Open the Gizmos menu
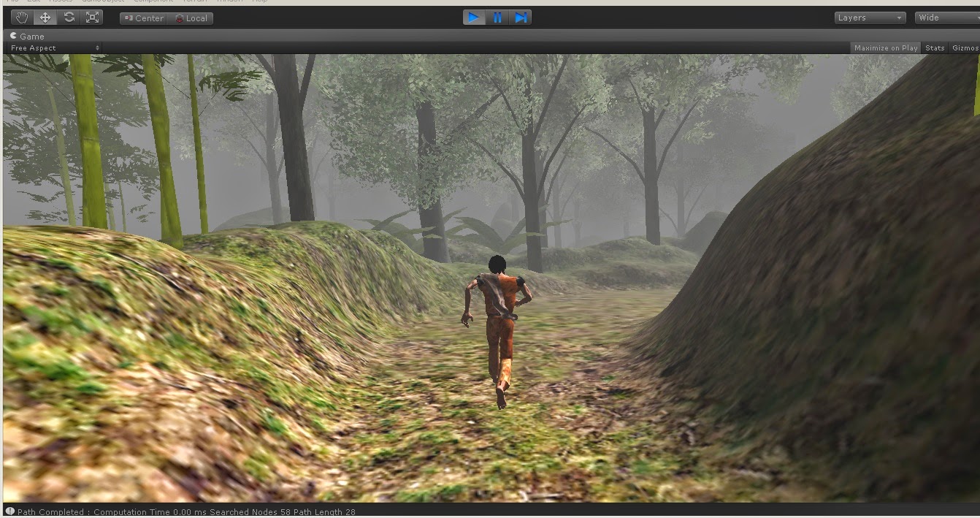This screenshot has height=518, width=980. coord(965,48)
